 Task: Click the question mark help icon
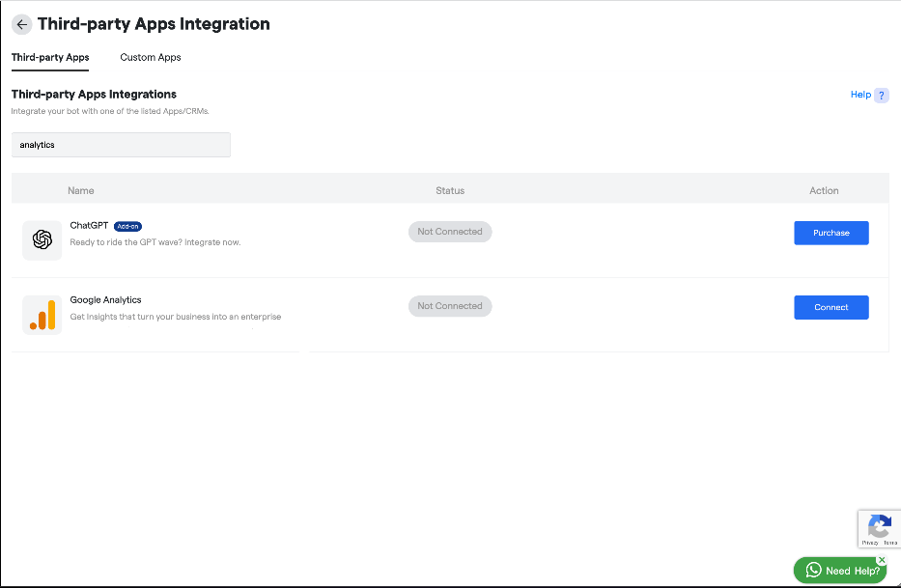tap(881, 96)
